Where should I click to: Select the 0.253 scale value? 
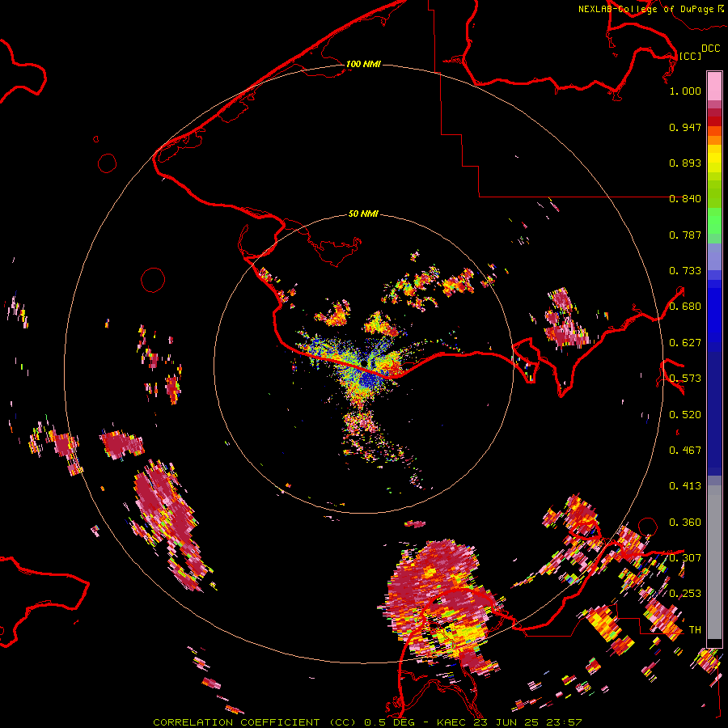point(685,594)
